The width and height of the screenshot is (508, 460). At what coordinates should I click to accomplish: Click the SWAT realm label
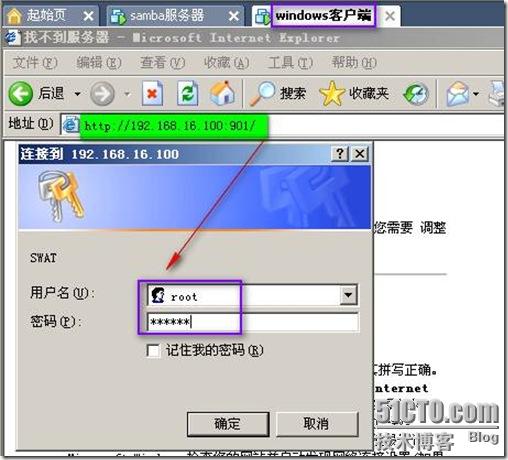click(43, 258)
